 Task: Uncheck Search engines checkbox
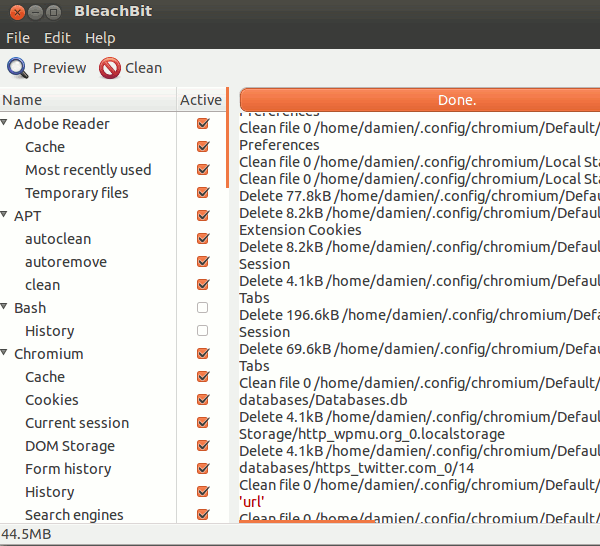click(203, 514)
